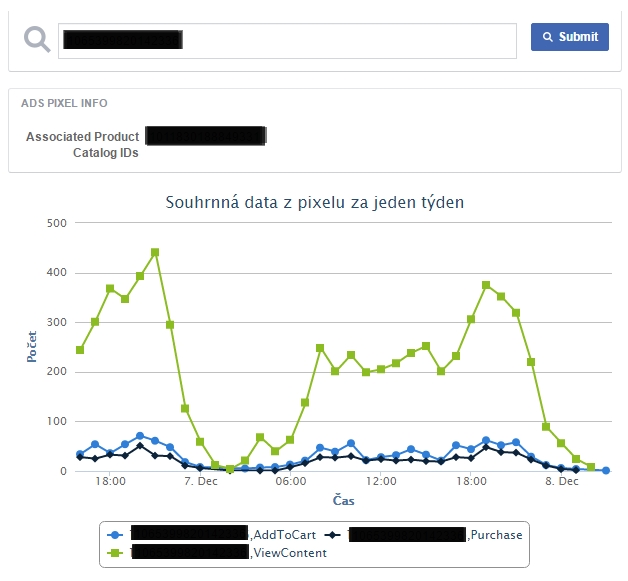Click the Associated Product Catalog IDs label

[83, 145]
